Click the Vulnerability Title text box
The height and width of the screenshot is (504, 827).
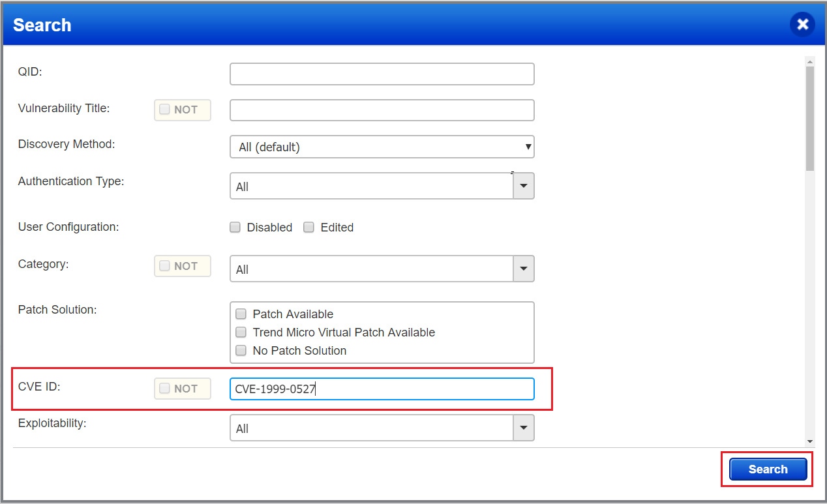tap(382, 110)
